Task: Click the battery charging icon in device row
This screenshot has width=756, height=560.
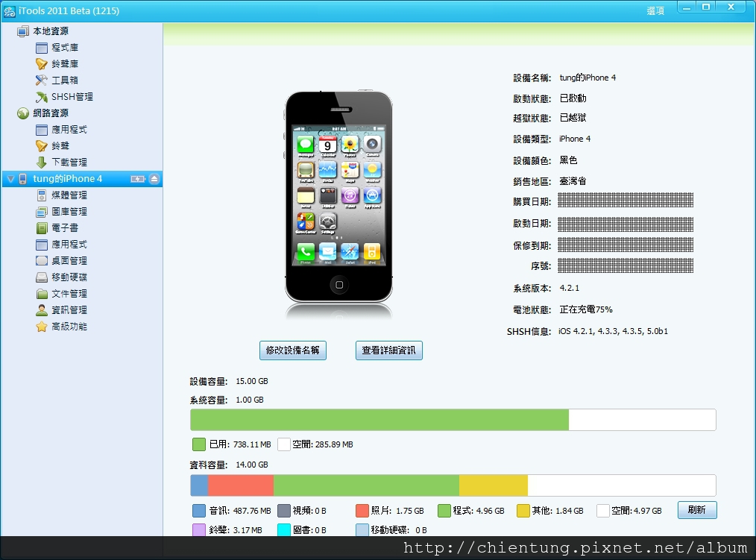Action: point(138,179)
